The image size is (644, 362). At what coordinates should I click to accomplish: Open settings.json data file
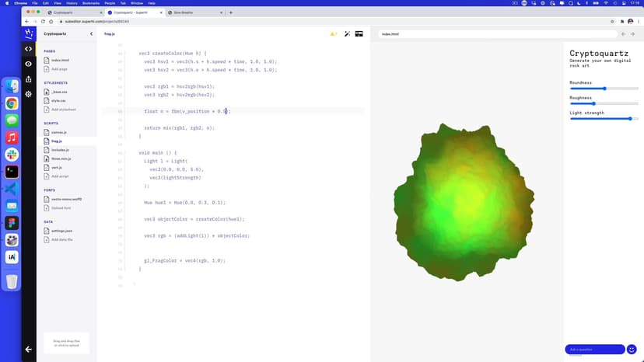[62, 231]
